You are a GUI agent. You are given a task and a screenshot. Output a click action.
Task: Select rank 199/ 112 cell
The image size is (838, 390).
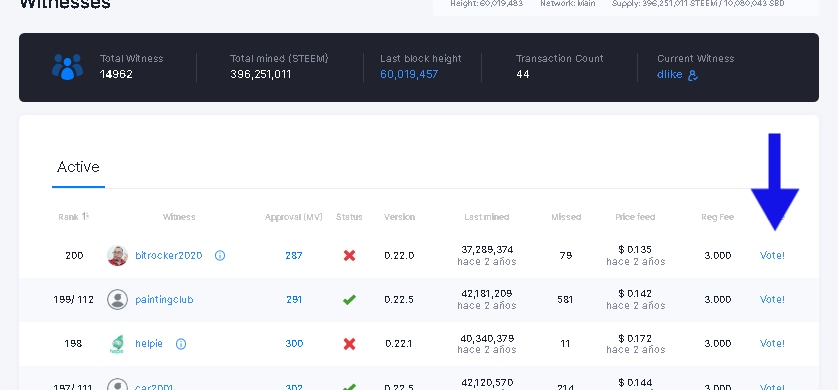pos(73,300)
